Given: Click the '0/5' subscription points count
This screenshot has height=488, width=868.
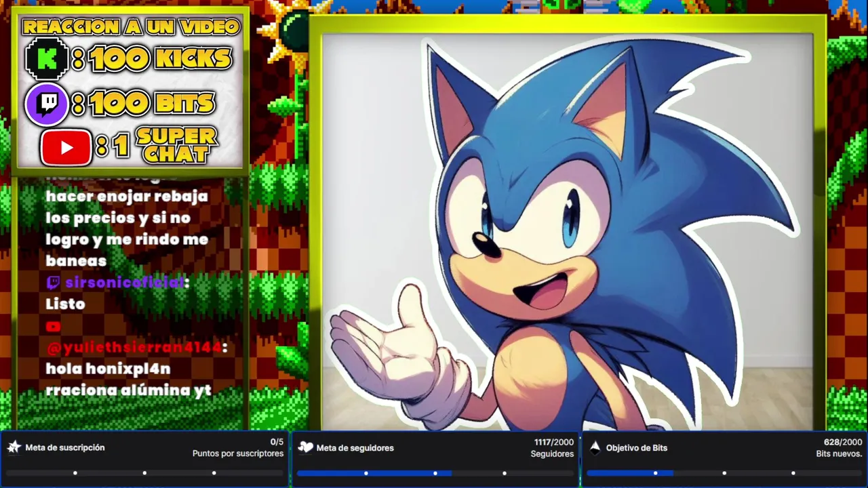Looking at the screenshot, I should click(x=277, y=442).
